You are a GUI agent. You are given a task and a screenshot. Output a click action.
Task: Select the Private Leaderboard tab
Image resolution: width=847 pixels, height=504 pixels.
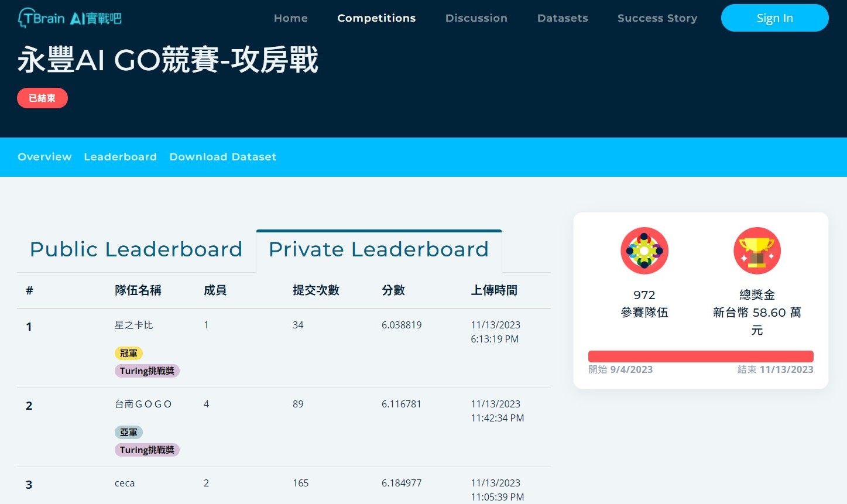click(378, 249)
